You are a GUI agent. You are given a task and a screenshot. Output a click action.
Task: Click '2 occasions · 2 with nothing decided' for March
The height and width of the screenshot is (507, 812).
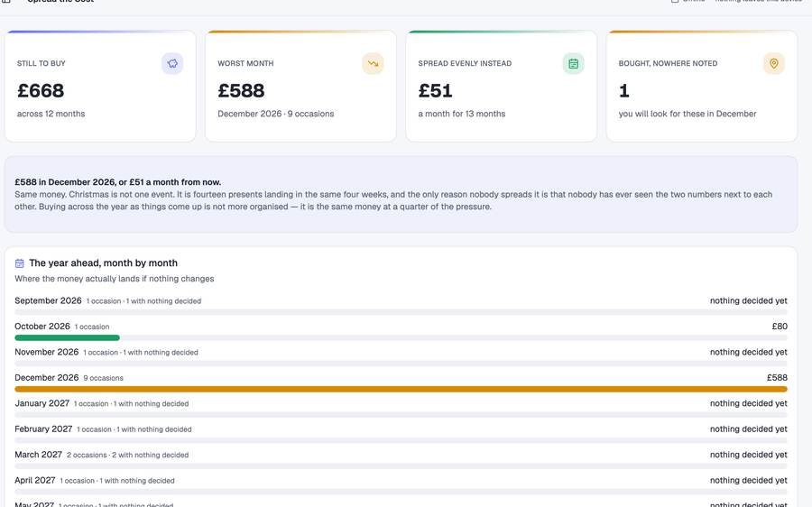(x=127, y=455)
